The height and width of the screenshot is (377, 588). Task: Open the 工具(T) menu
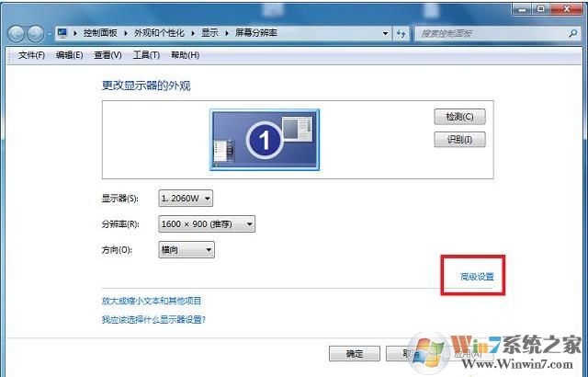pyautogui.click(x=146, y=55)
